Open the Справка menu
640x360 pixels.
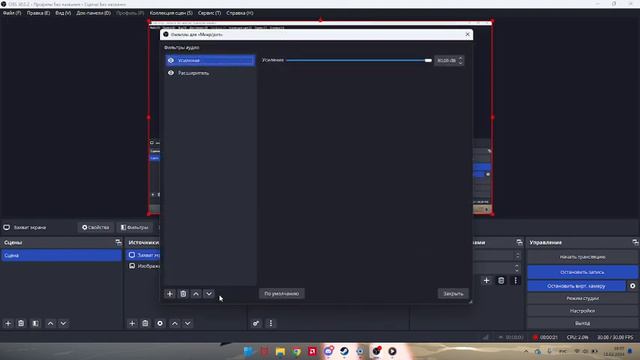240,13
